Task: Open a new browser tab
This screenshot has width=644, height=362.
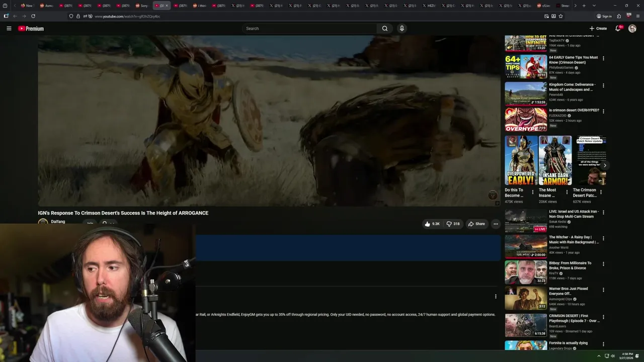Action: click(584, 6)
